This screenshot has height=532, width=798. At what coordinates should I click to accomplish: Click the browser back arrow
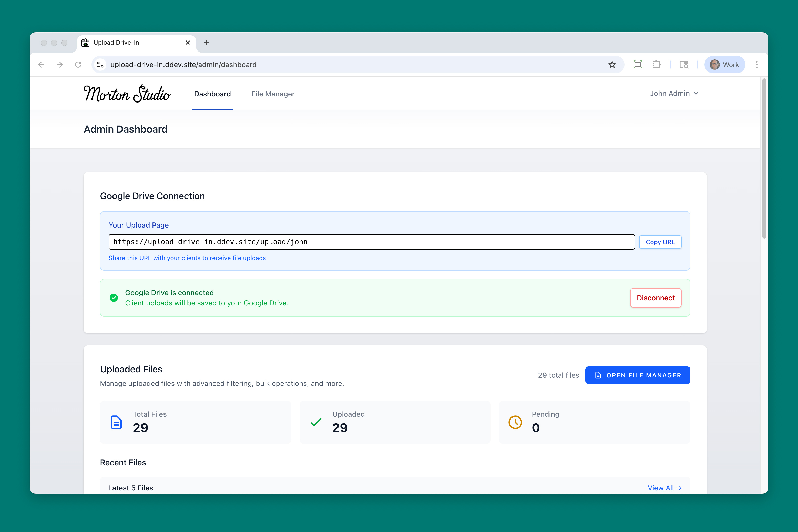click(x=42, y=65)
